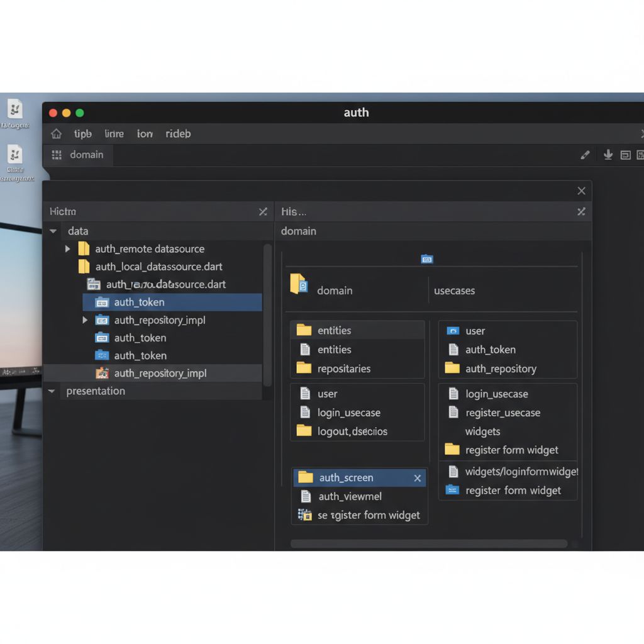Click the vertical scrollbar in the tree panel
The image size is (644, 644).
click(267, 315)
